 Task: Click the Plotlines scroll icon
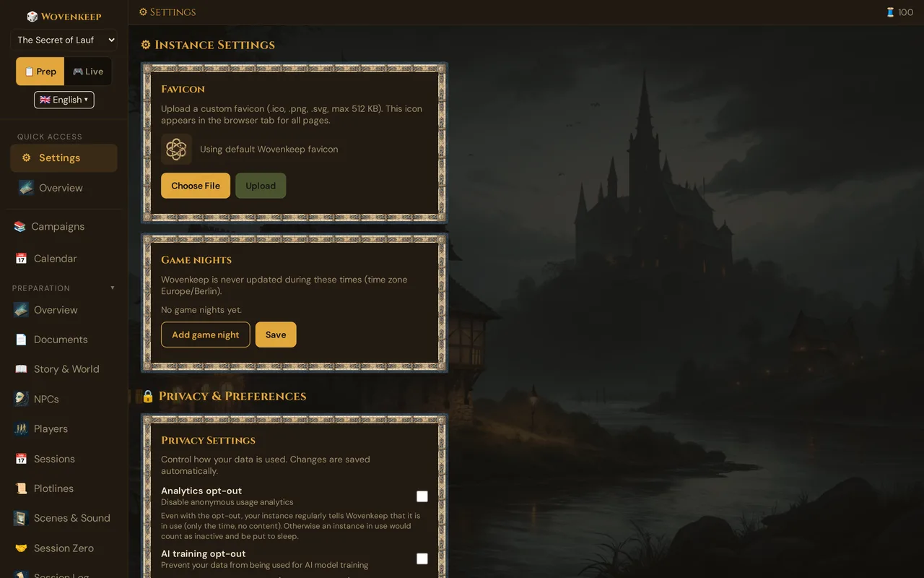(x=21, y=488)
